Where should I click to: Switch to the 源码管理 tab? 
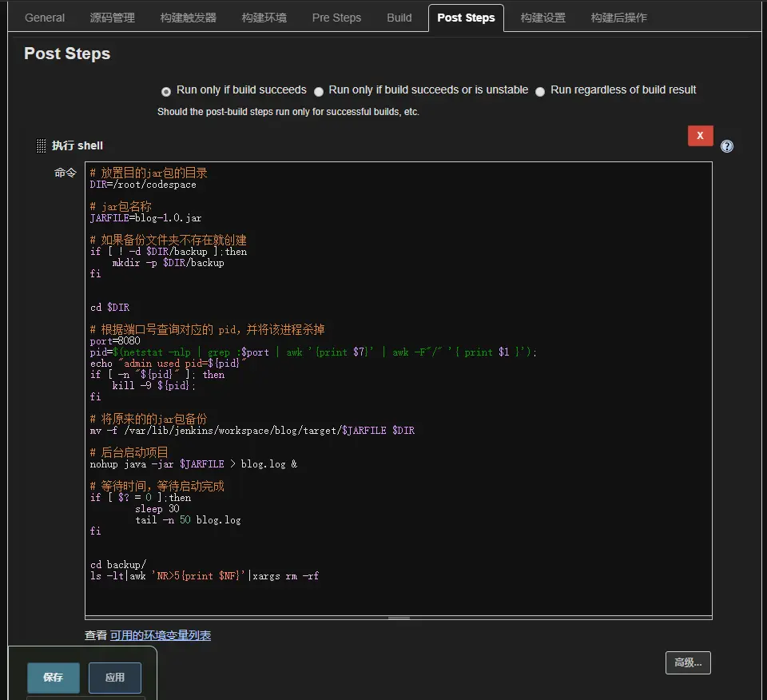pos(112,18)
